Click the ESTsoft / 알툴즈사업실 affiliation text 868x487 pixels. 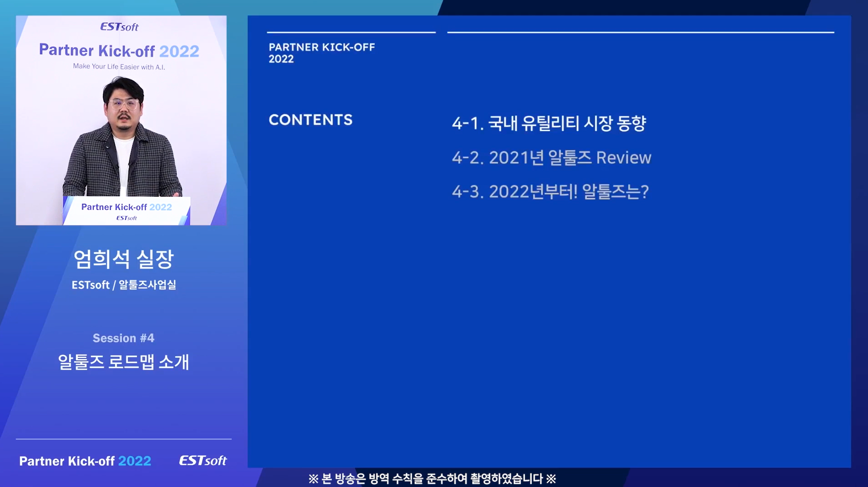(x=124, y=285)
